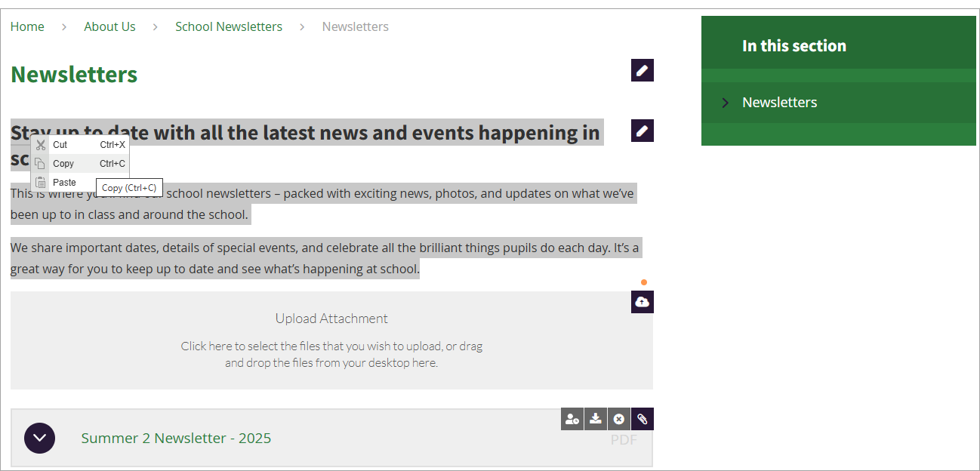Click the paperclip attachment icon

click(642, 419)
